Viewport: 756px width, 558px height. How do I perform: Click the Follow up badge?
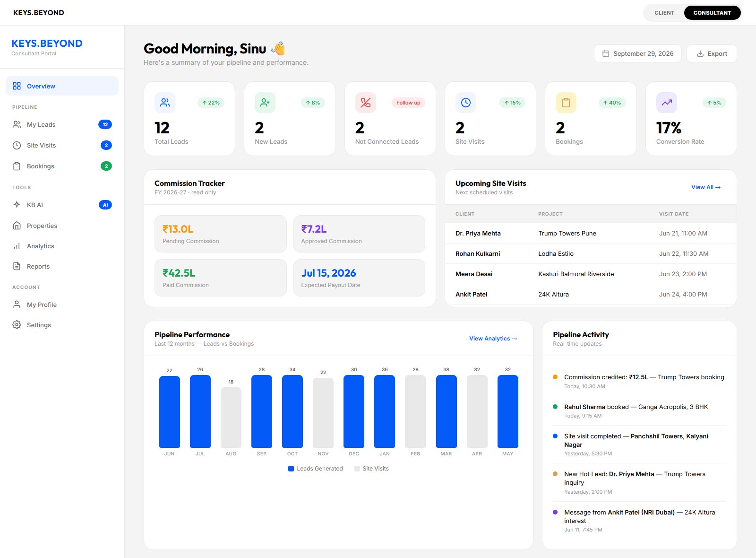point(408,103)
